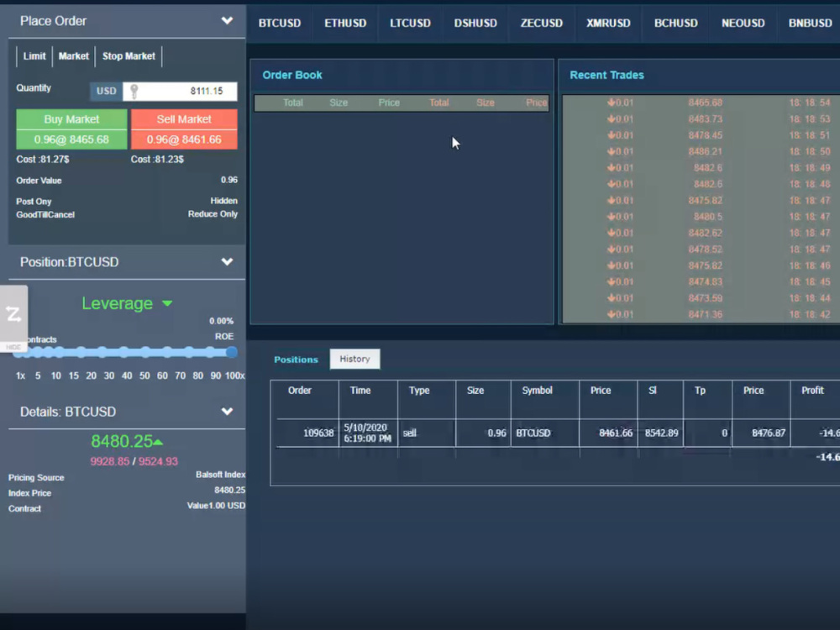
Task: Open the NEOUSD market tab
Action: [x=743, y=23]
